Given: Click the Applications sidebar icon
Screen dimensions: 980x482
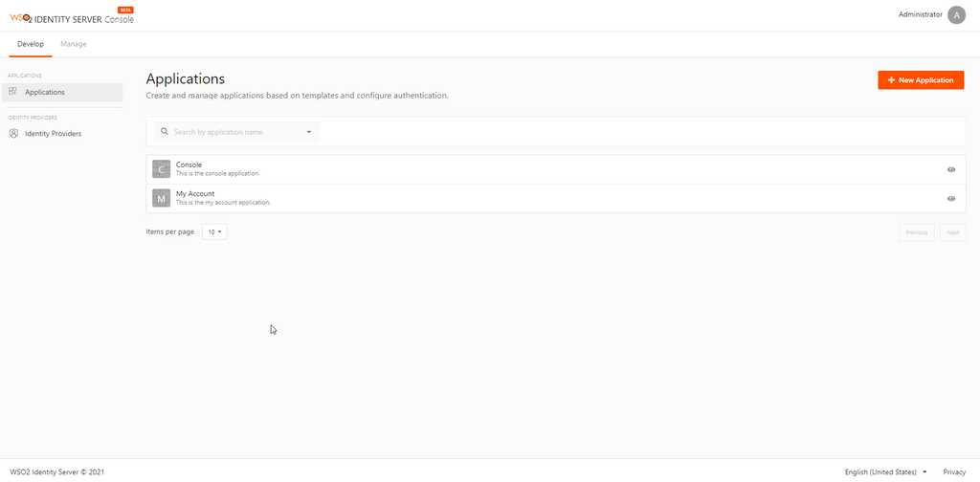Looking at the screenshot, I should tap(13, 92).
